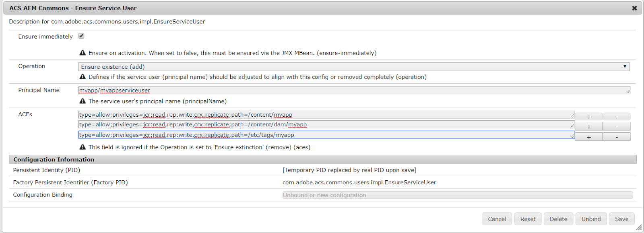Open the Operation dropdown

pos(354,67)
